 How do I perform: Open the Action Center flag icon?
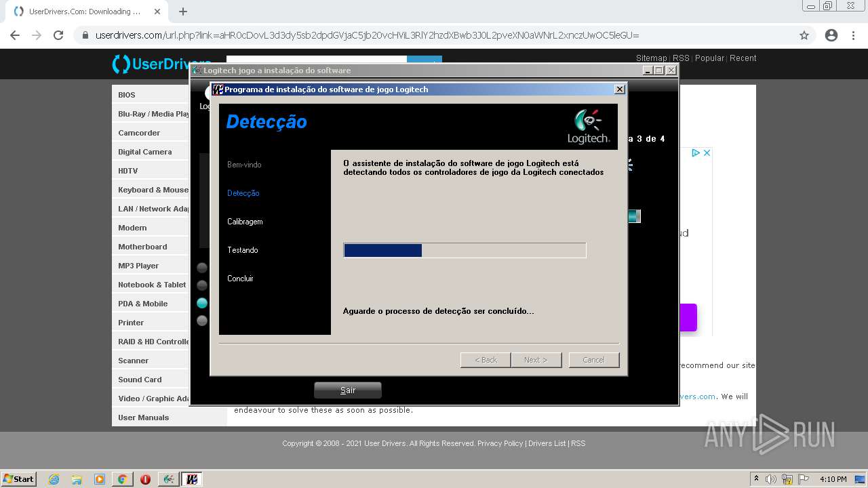(x=803, y=479)
